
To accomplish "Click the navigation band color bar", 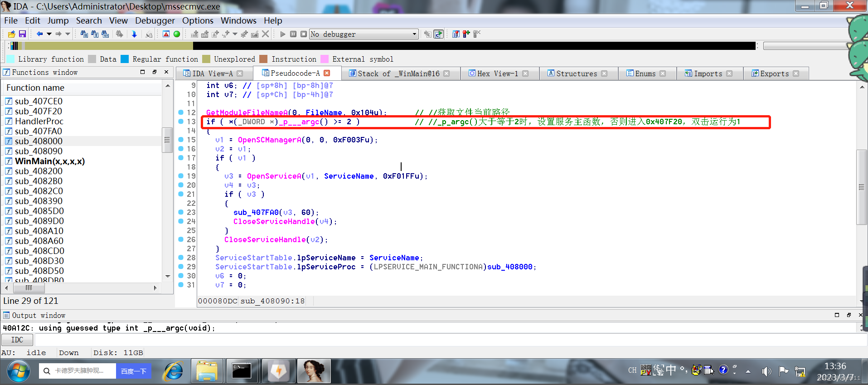I will [383, 45].
